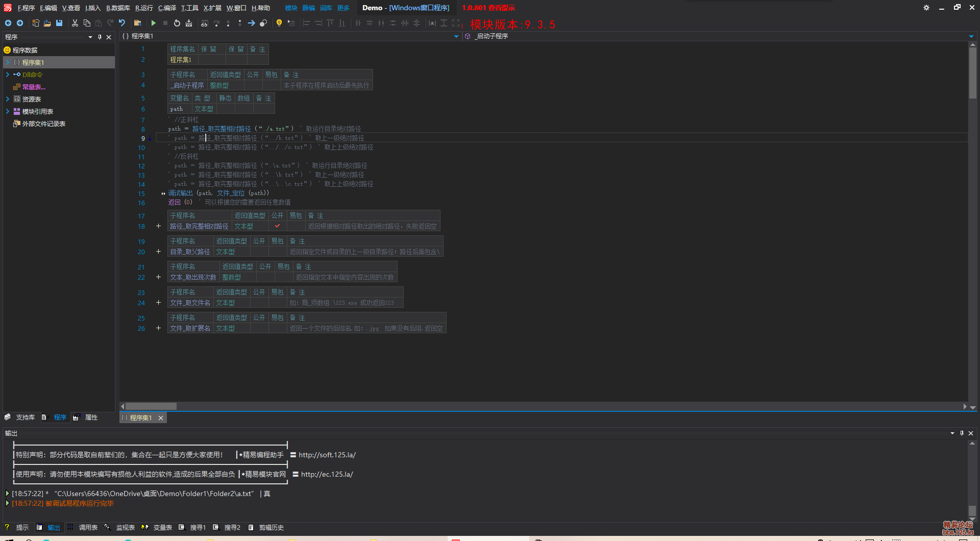This screenshot has height=541, width=980.
Task: Click the 精易论坛 logo in corner
Action: 958,528
